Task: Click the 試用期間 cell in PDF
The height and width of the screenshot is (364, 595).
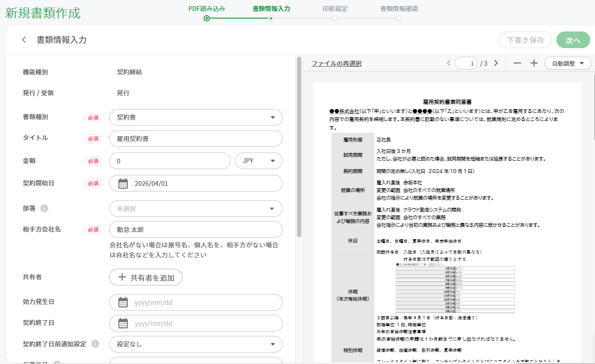Action: 353,155
